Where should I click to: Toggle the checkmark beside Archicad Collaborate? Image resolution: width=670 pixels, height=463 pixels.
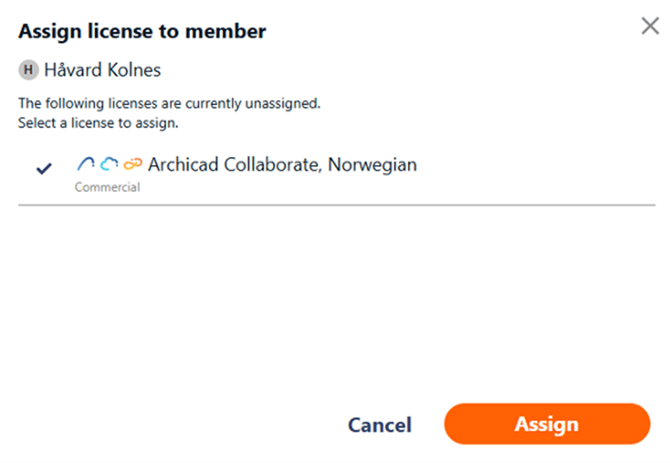coord(44,168)
